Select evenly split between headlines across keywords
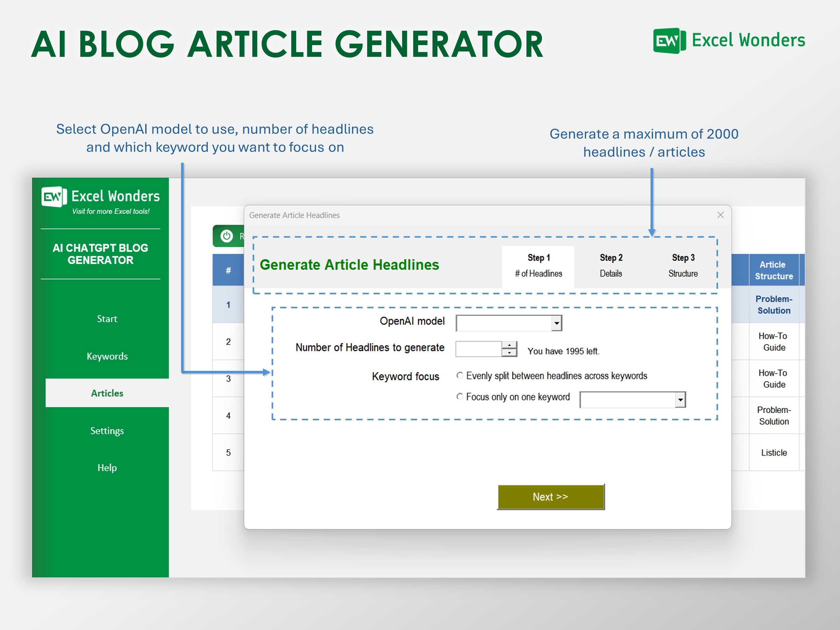The image size is (840, 630). click(460, 375)
